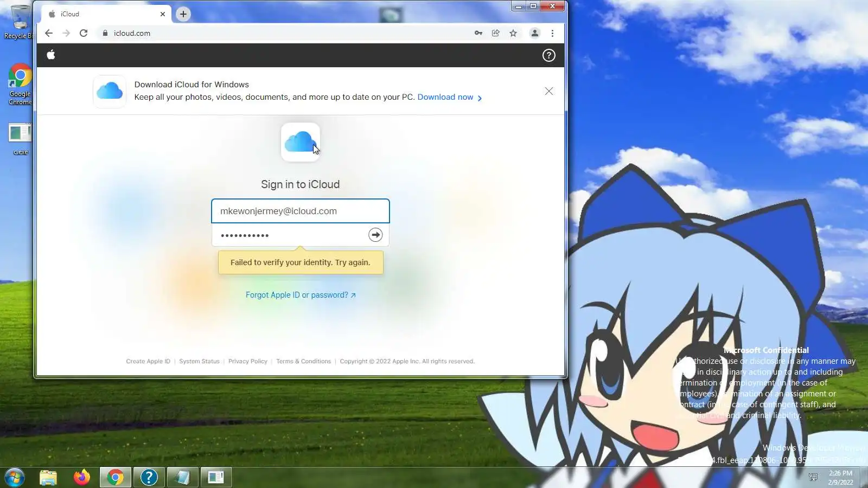Screen dimensions: 868x488
Task: Select the c.exe desktop icon
Action: 20,139
